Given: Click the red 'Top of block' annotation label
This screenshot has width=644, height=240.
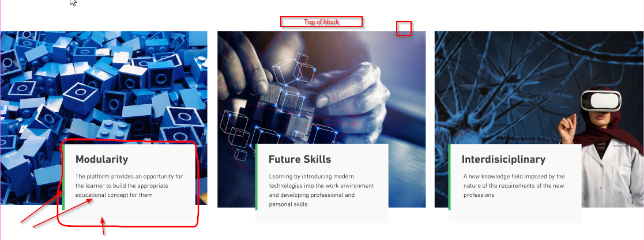Looking at the screenshot, I should pos(322,22).
